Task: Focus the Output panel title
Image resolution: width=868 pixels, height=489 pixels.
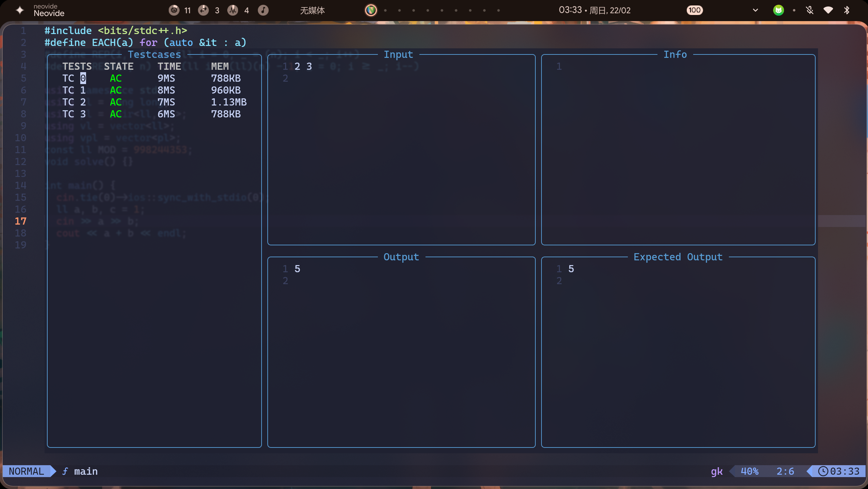Action: click(x=401, y=257)
